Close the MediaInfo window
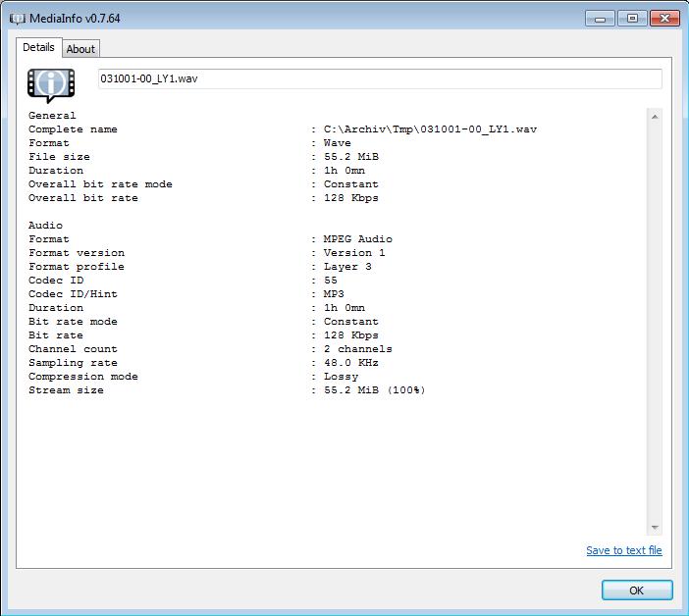 pyautogui.click(x=664, y=19)
